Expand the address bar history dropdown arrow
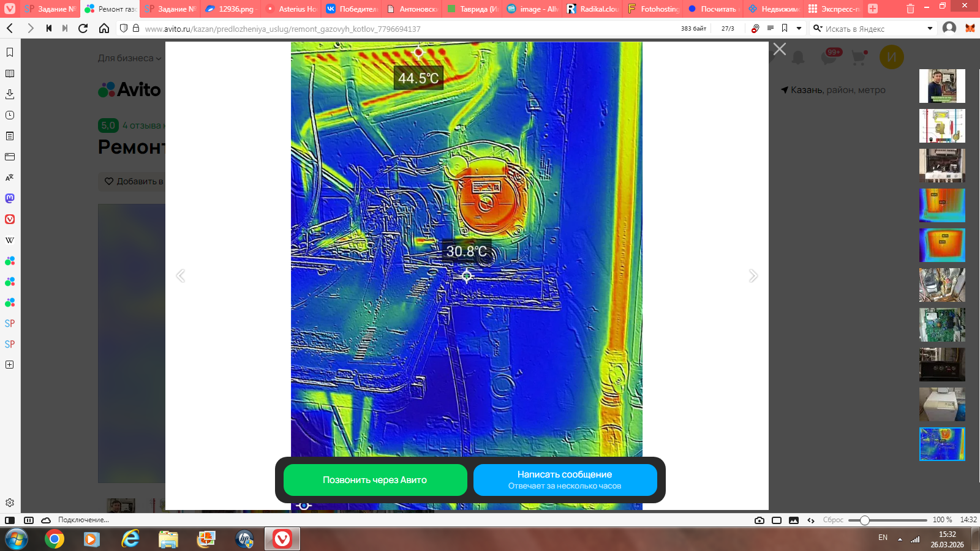The width and height of the screenshot is (980, 551). [799, 28]
